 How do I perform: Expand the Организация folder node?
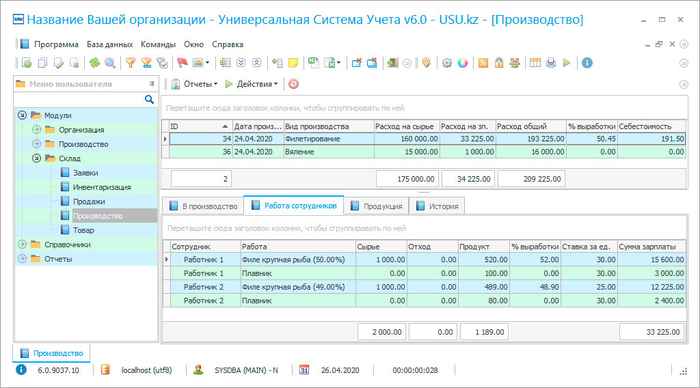tap(37, 129)
